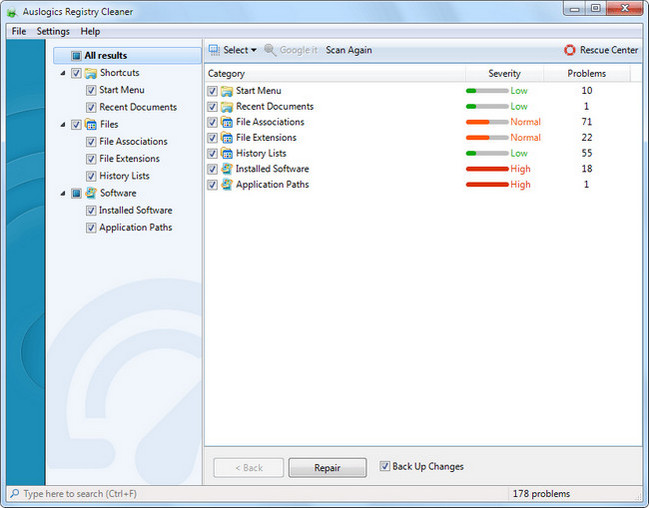649x508 pixels.
Task: Uncheck File Extensions row in results list
Action: tap(212, 138)
